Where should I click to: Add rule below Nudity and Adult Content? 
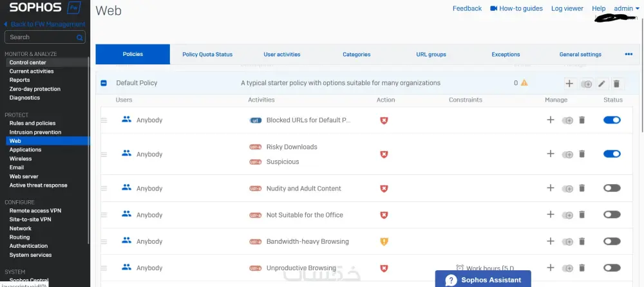coord(551,188)
